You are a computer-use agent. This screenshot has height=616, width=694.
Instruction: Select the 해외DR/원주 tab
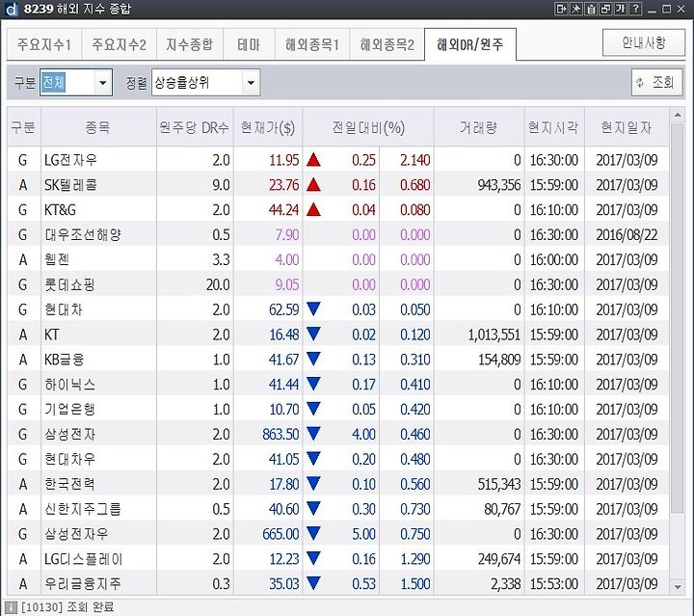(470, 44)
